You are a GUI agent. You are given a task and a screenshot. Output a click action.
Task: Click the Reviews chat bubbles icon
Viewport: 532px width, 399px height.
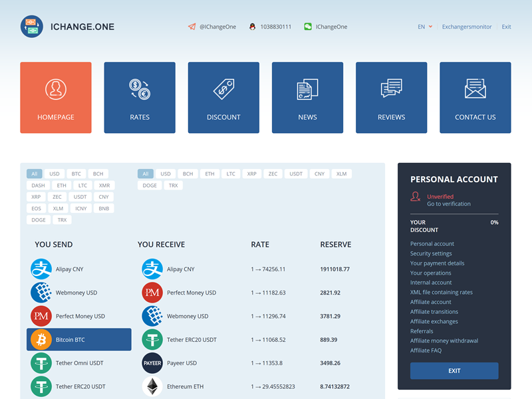coord(391,88)
